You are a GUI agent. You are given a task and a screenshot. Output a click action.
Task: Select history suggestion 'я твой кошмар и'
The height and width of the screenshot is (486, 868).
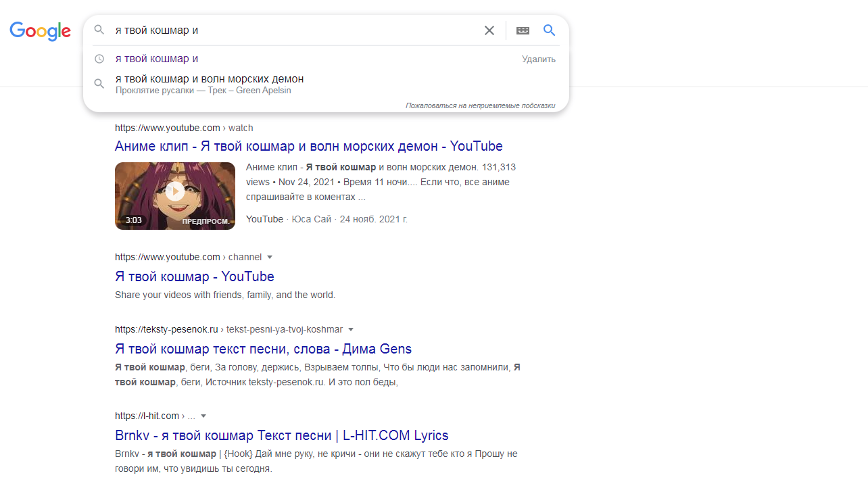tap(157, 59)
